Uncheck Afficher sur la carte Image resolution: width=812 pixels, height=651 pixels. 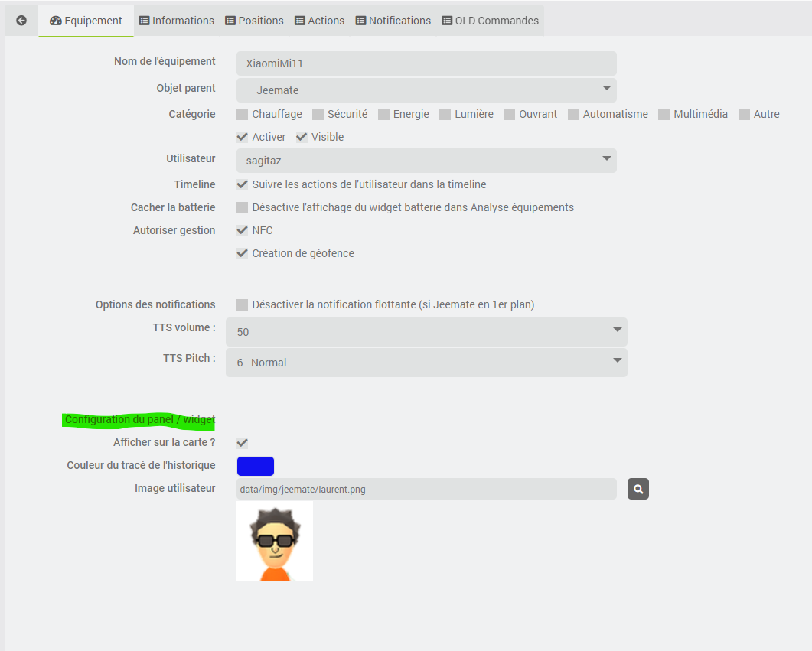[242, 442]
